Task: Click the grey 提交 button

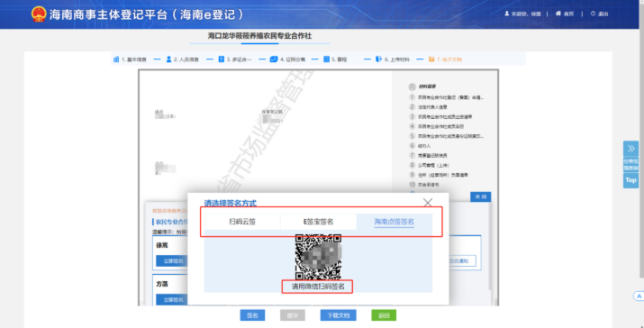Action: click(293, 315)
